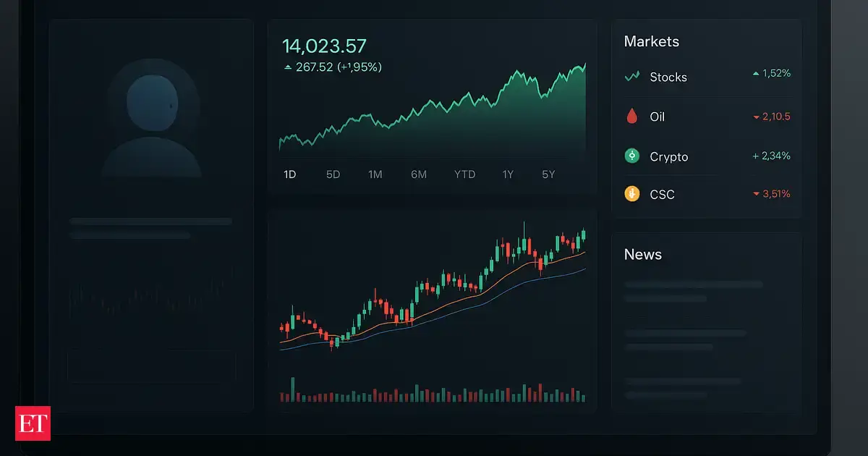Click the 14,023.57 index value
Image resolution: width=868 pixels, height=456 pixels.
tap(324, 46)
